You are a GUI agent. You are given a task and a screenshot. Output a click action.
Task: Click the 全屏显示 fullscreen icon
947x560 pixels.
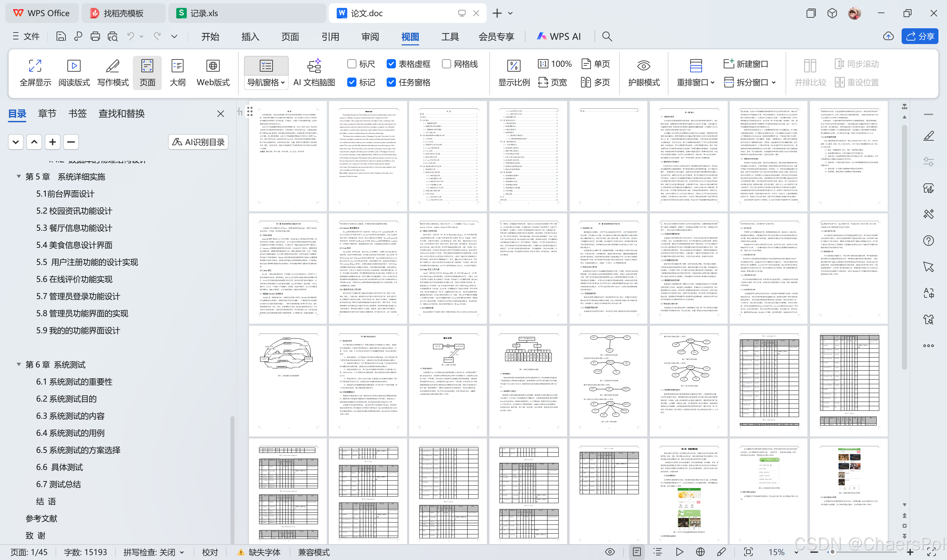click(x=35, y=72)
